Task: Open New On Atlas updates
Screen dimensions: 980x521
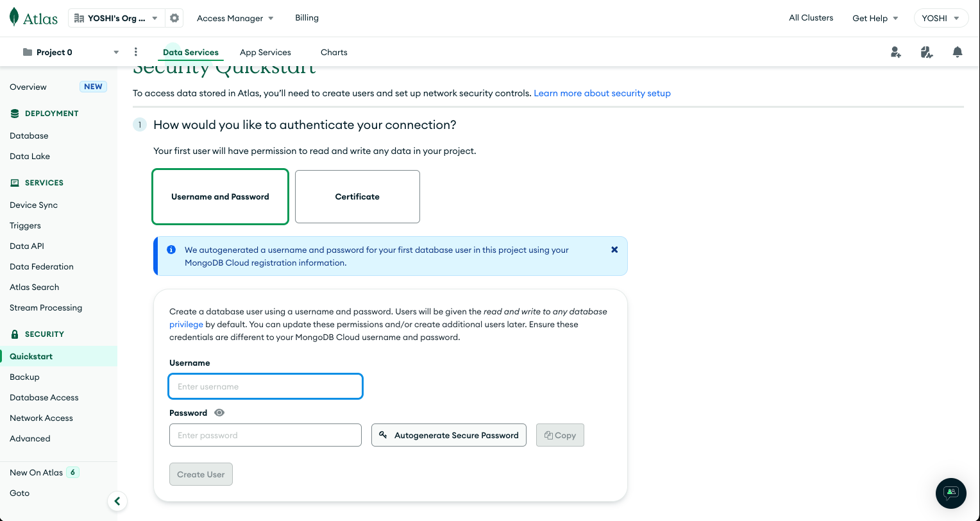Action: 37,472
